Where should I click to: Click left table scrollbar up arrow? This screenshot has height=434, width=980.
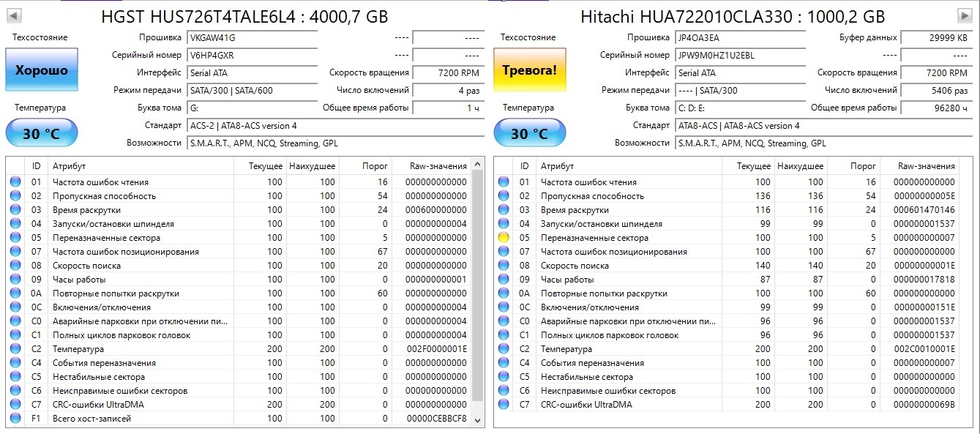(478, 163)
